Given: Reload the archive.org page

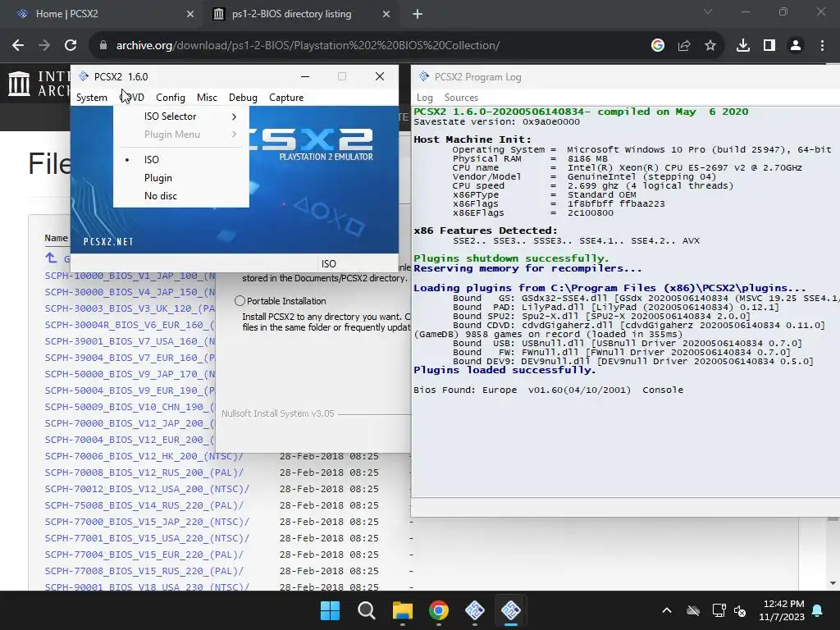Looking at the screenshot, I should pyautogui.click(x=71, y=46).
